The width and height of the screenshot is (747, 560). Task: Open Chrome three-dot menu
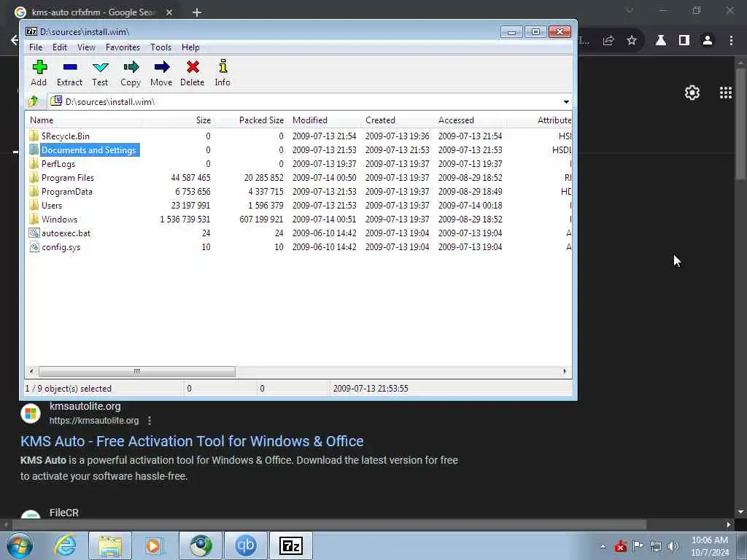[x=731, y=41]
